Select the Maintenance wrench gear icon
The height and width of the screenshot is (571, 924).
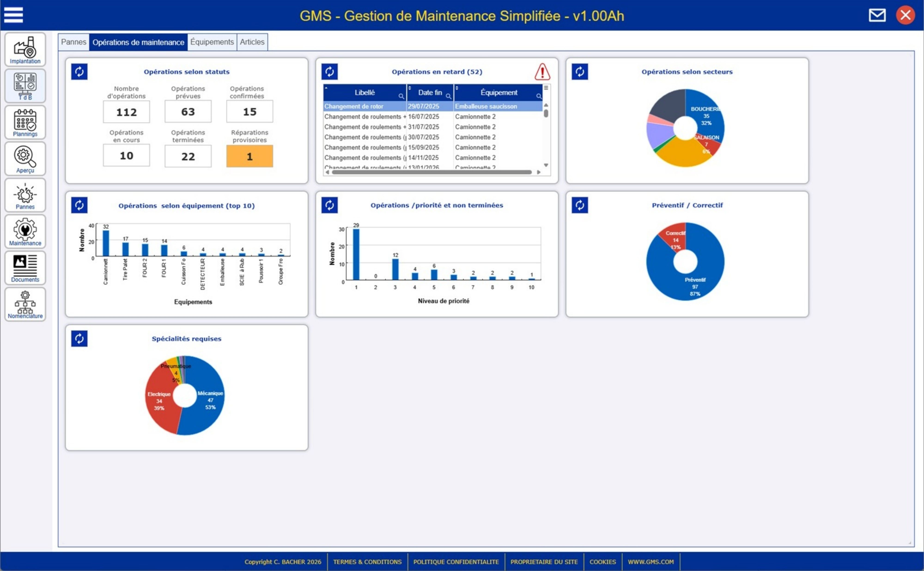[x=25, y=231]
